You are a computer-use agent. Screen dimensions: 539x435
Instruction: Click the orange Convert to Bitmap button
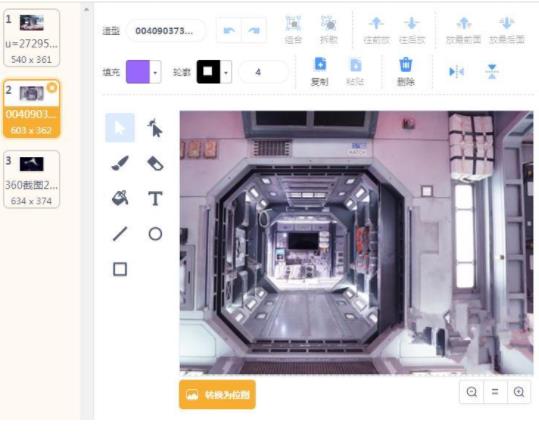click(x=217, y=394)
